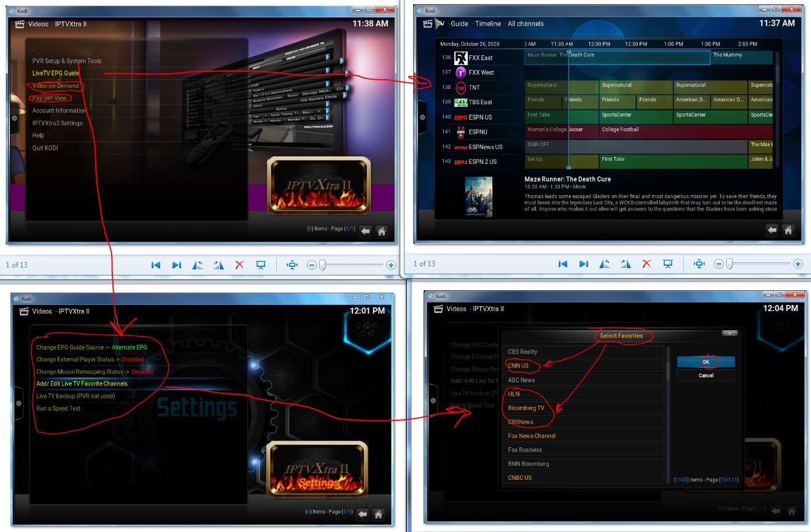Click back arrow in Kodi Guide window

click(772, 229)
